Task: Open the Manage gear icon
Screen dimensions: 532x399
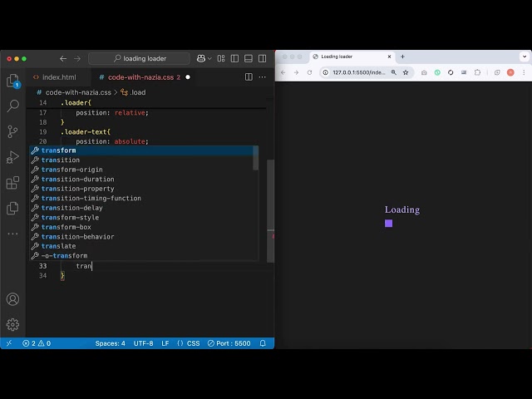Action: pos(13,325)
